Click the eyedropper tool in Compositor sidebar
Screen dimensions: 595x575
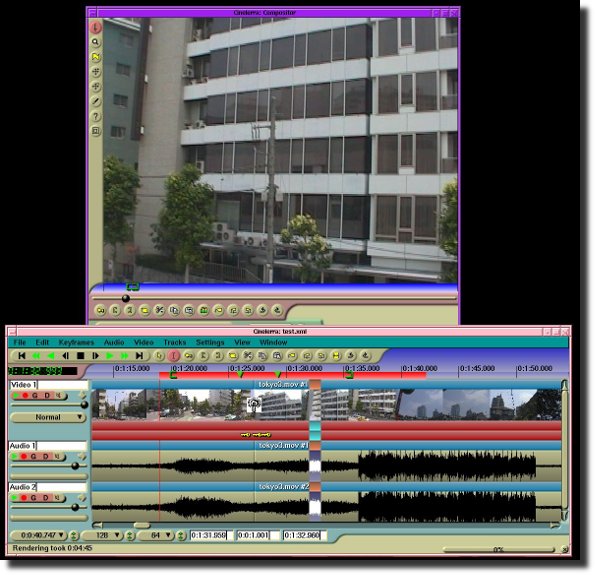[x=96, y=101]
